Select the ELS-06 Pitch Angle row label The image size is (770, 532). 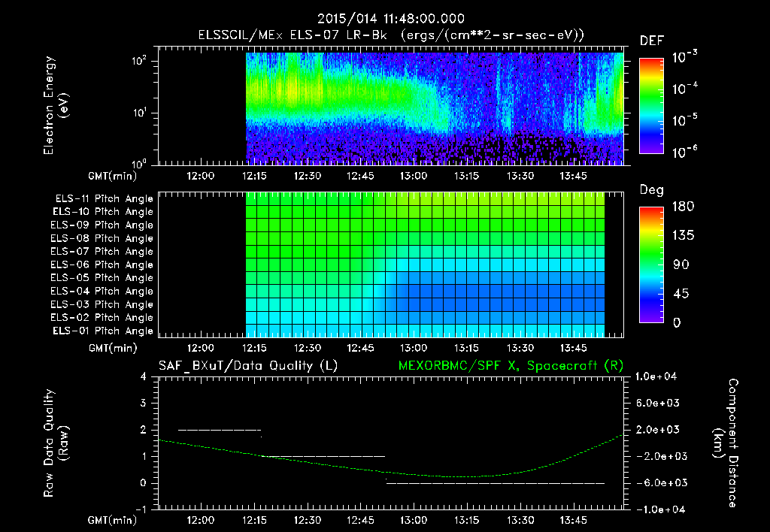coord(102,264)
